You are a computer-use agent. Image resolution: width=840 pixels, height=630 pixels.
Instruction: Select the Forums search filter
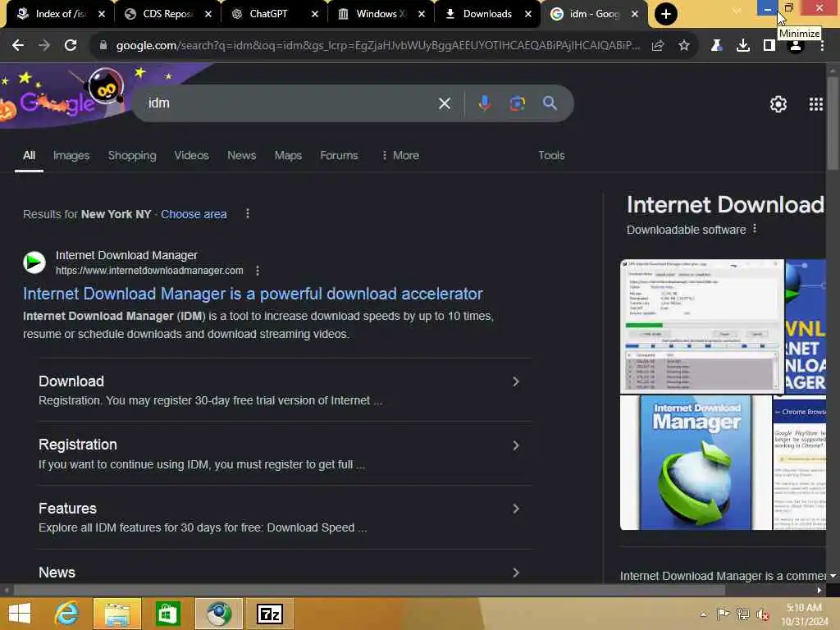pos(339,155)
